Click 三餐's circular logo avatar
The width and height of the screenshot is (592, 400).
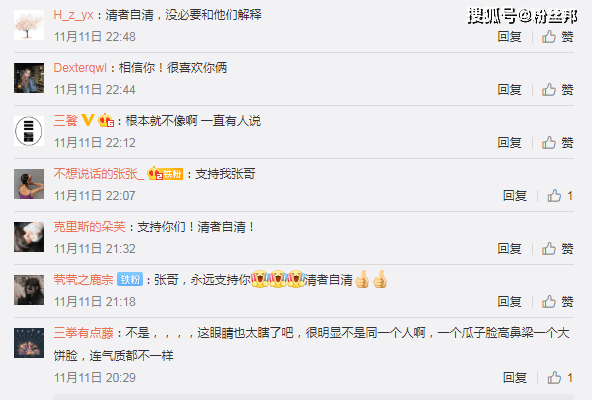(29, 131)
